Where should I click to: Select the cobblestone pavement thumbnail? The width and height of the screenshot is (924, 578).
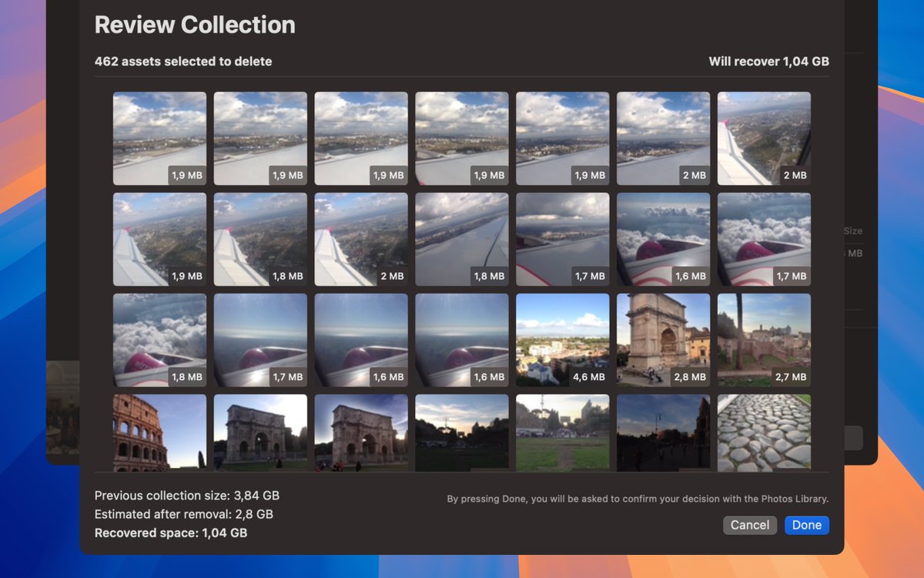pos(764,433)
